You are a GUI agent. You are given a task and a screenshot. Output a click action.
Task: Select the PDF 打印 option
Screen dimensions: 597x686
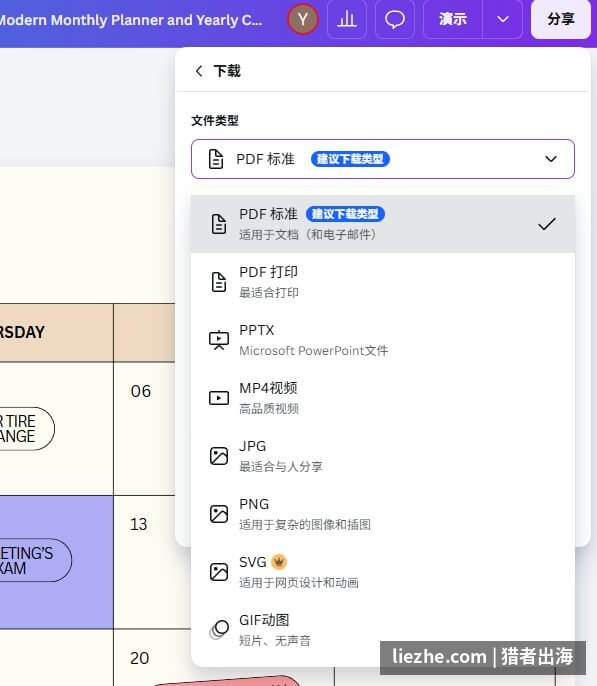[383, 282]
